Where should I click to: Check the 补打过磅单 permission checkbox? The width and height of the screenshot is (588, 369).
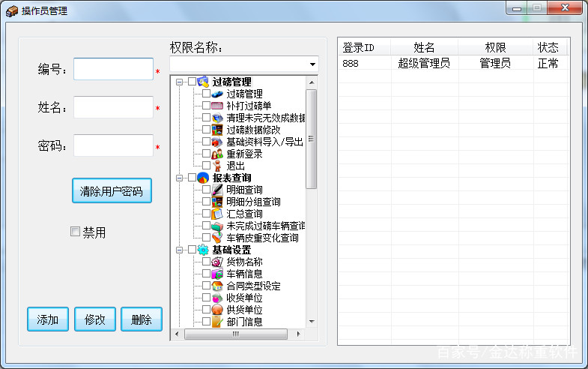(206, 106)
